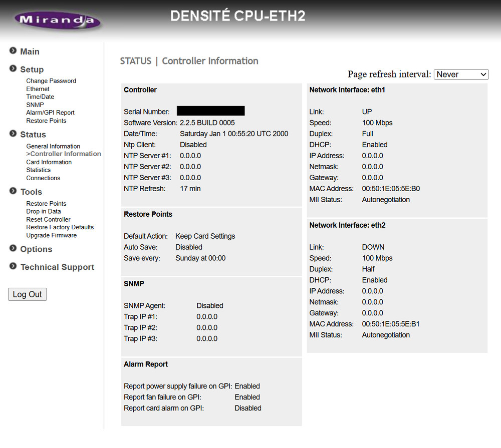Open the Statistics status page

click(x=38, y=170)
